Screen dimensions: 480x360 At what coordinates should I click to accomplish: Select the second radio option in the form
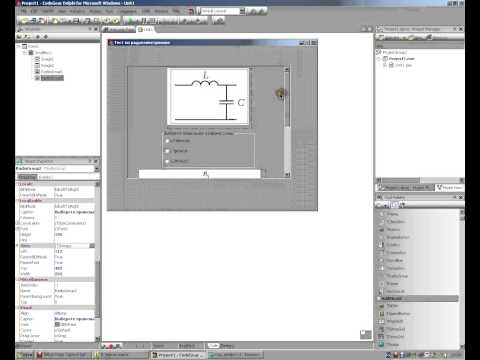(x=168, y=151)
